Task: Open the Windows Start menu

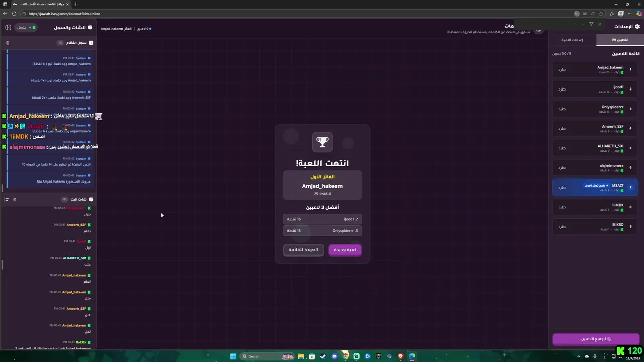Action: [x=233, y=356]
